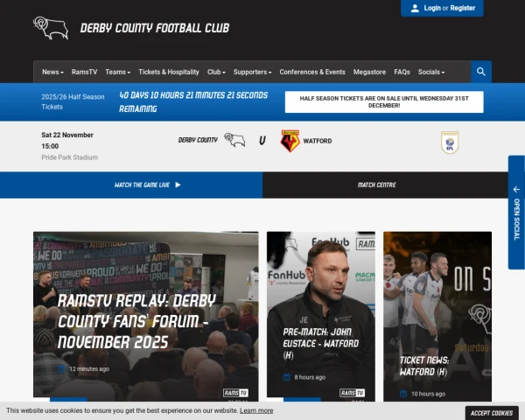Click calendar icon beside 8 hours ago

point(287,377)
